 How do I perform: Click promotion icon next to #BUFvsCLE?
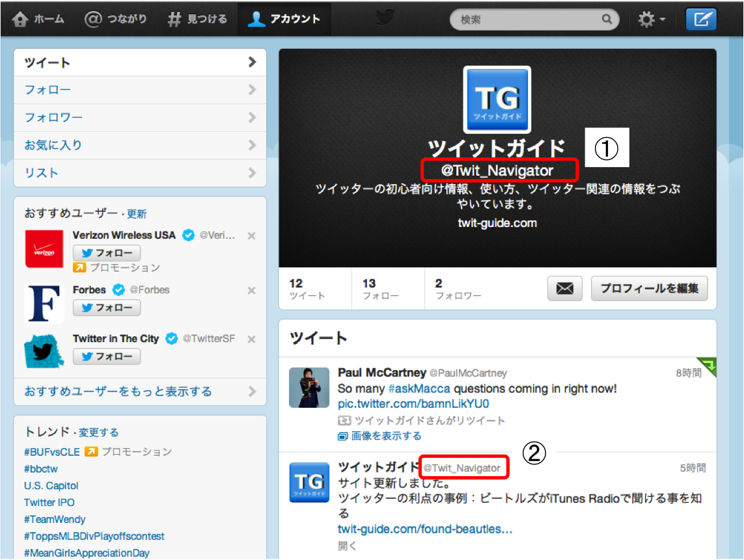tap(91, 451)
